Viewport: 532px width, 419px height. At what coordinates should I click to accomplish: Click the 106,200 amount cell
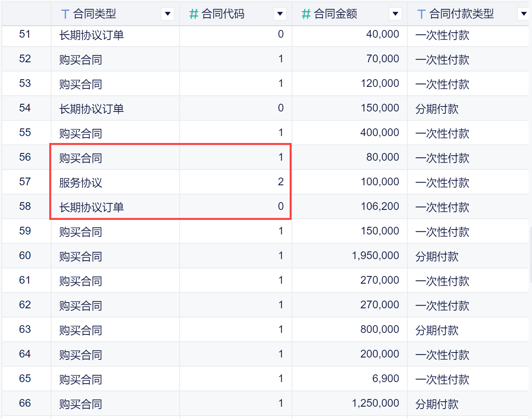click(380, 206)
